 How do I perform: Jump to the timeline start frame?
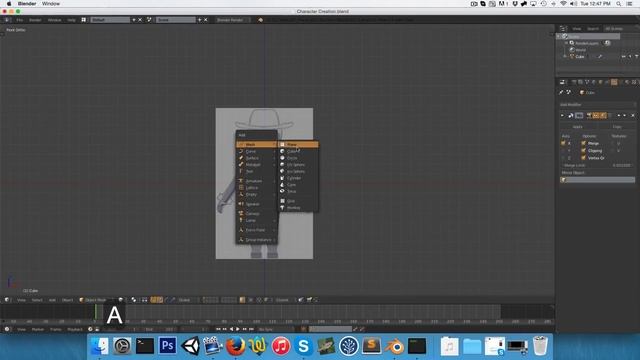tap(218, 329)
